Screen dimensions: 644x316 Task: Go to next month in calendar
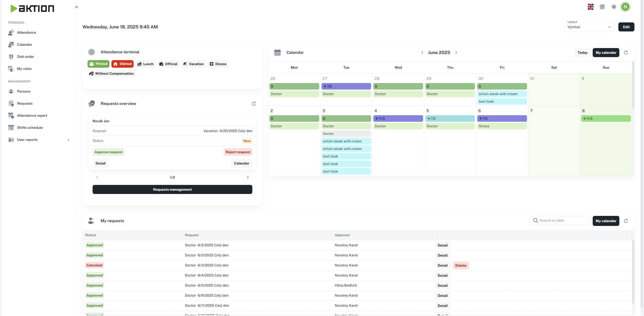tap(456, 53)
